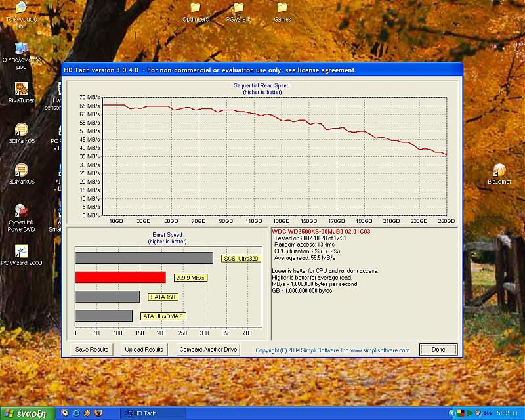Image resolution: width=525 pixels, height=420 pixels.
Task: Click the Sequential Read Speed title
Action: pos(262,85)
